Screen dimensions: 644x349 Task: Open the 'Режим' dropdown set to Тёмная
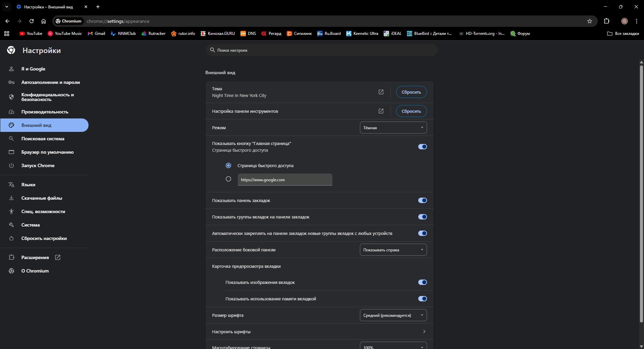pyautogui.click(x=393, y=128)
